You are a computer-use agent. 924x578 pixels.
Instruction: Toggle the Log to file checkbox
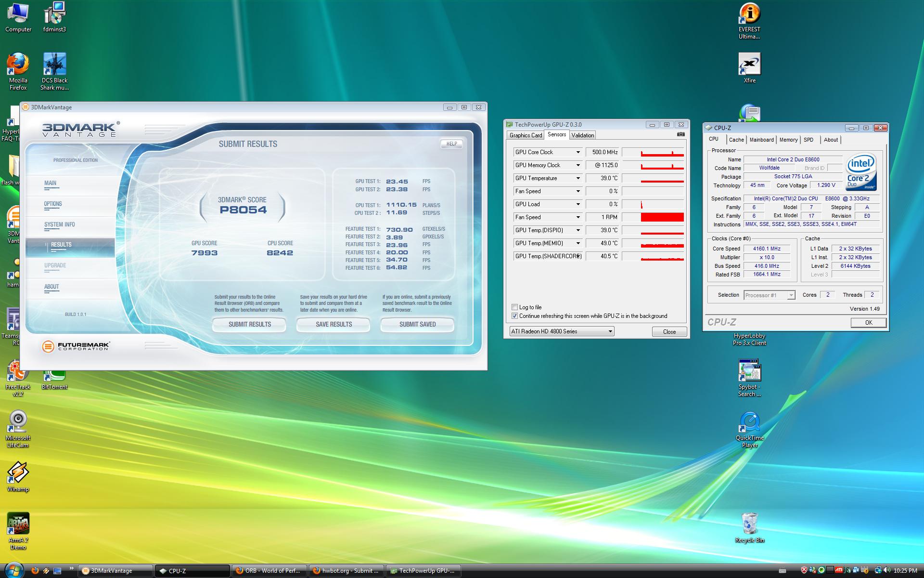click(514, 307)
